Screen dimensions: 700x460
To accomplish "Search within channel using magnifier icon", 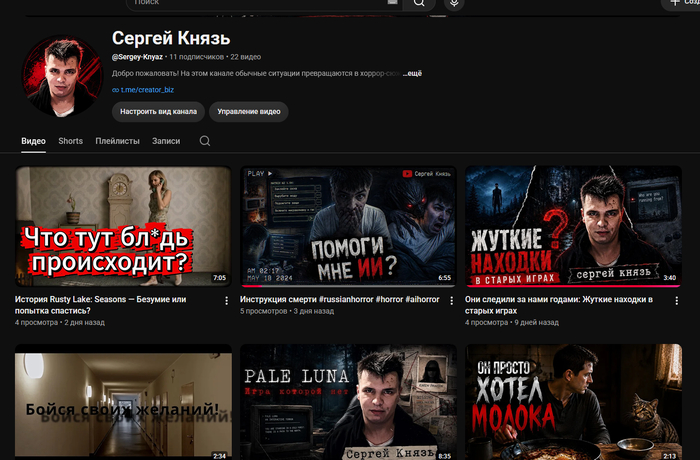I will (x=205, y=141).
